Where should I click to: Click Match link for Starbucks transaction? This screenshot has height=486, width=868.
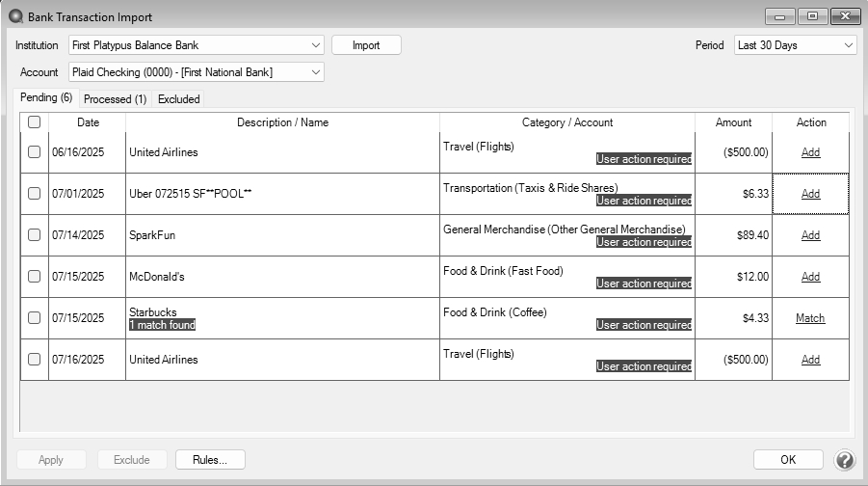[x=810, y=318]
